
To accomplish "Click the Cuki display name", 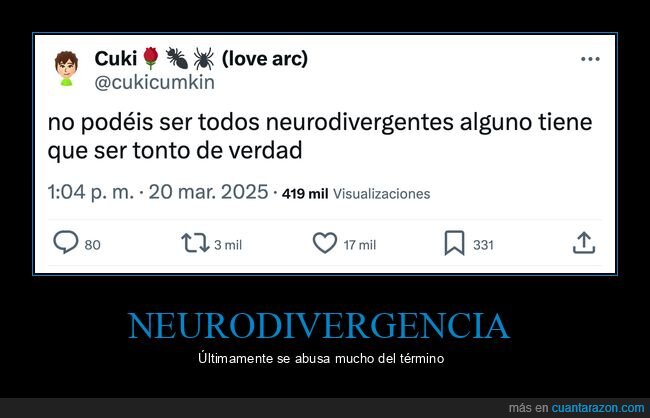I will [x=116, y=59].
